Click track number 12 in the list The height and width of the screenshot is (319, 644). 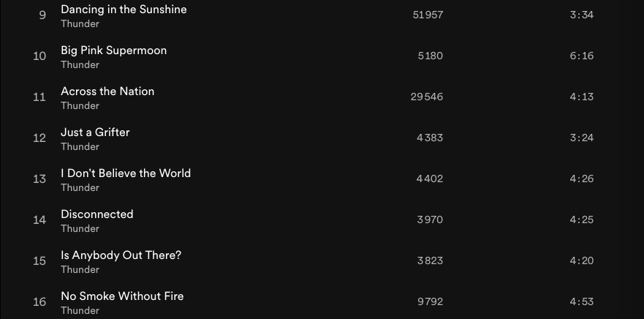pos(39,138)
